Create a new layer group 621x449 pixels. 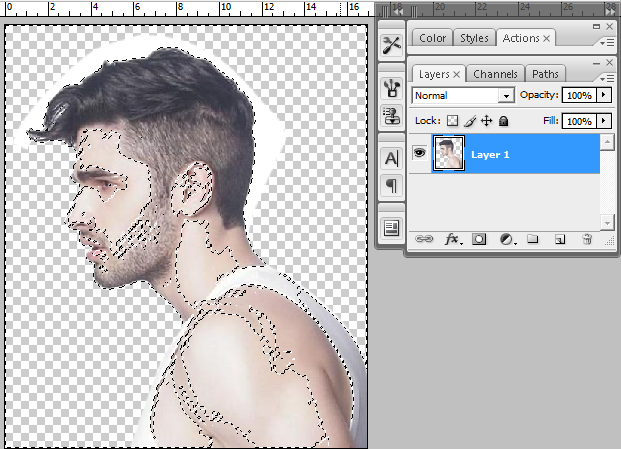pyautogui.click(x=533, y=239)
